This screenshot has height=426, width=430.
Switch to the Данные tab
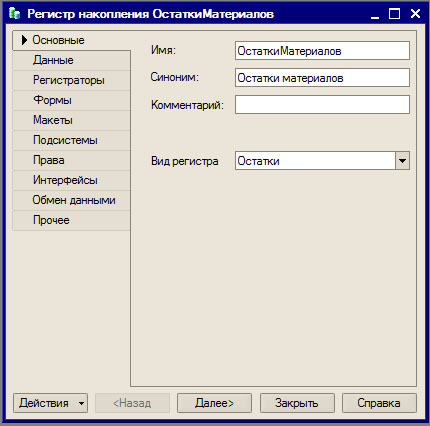click(x=71, y=60)
